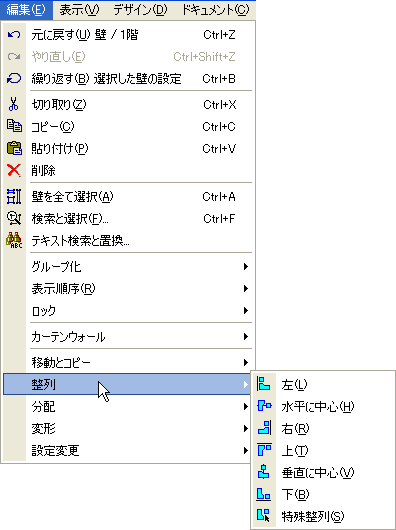Screen dimensions: 396x530
Task: Click the 分配 label text
Action: [x=43, y=406]
